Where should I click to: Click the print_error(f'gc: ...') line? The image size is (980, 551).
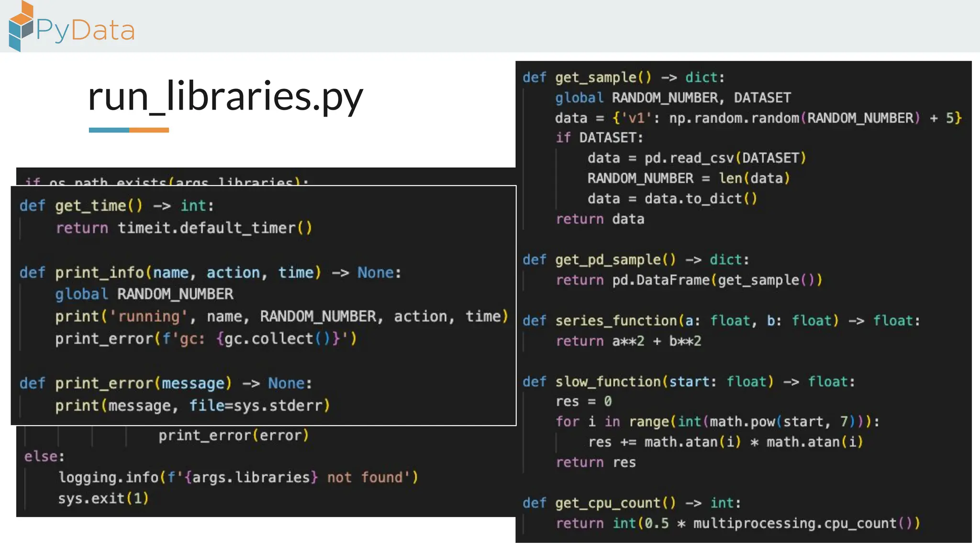click(x=206, y=339)
